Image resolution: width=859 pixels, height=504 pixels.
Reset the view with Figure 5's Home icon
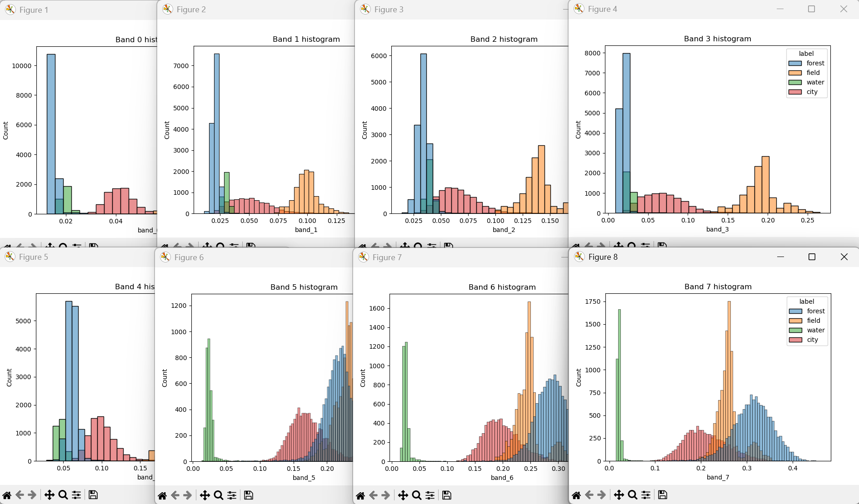[x=7, y=495]
